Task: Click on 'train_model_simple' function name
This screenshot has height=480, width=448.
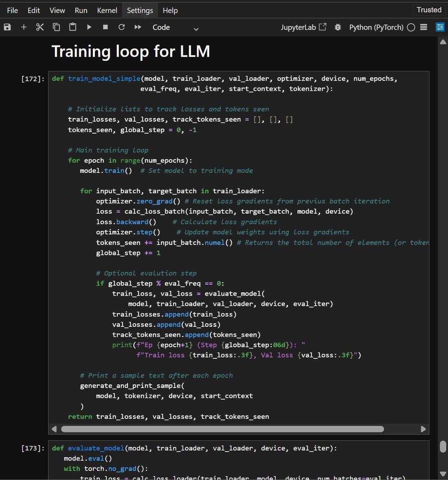Action: [104, 79]
